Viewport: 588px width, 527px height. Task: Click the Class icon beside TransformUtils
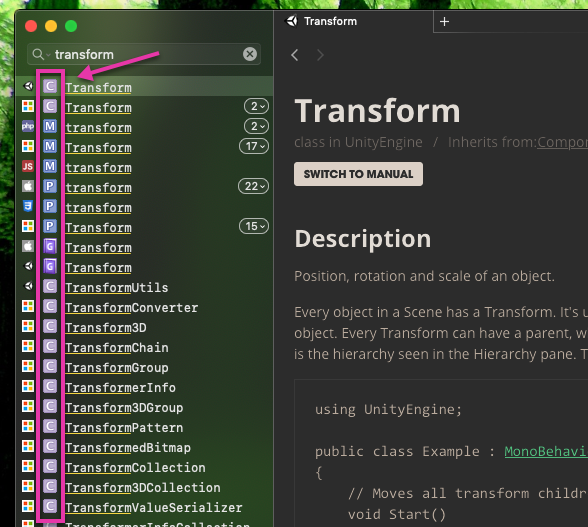click(x=50, y=287)
